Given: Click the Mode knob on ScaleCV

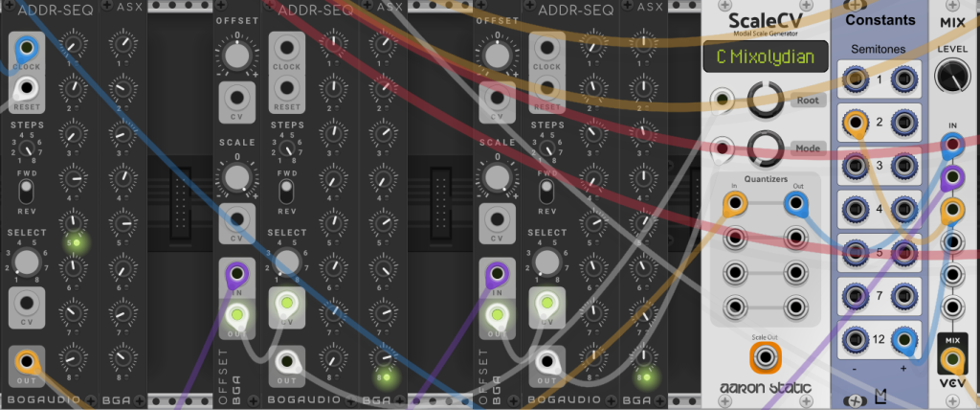Looking at the screenshot, I should 765,148.
